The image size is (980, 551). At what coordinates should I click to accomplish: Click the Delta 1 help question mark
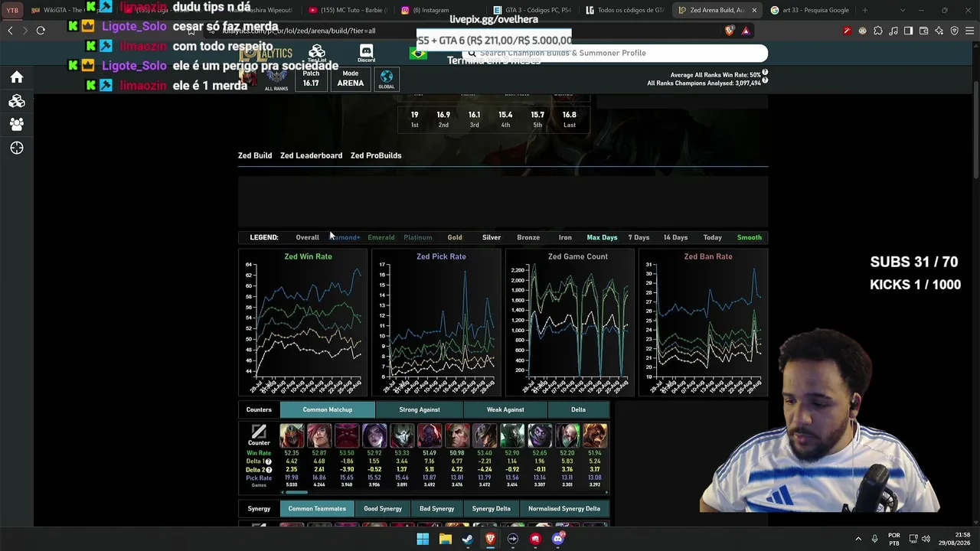point(268,461)
